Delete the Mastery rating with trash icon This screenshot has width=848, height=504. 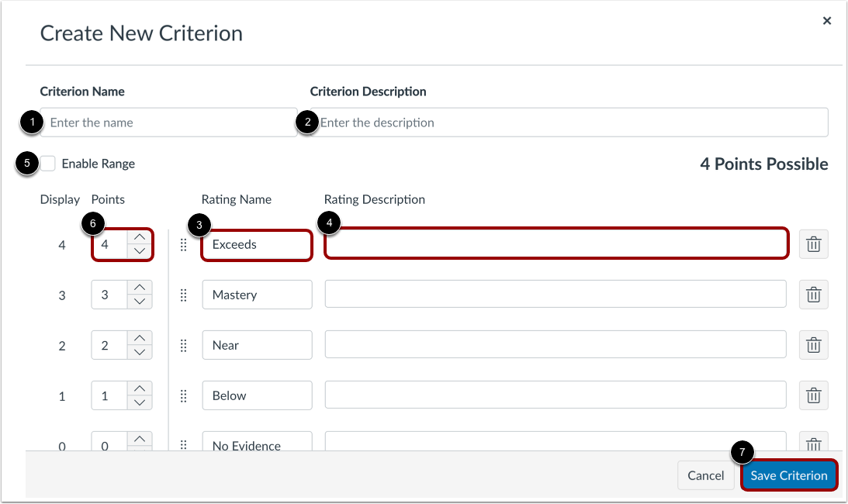pyautogui.click(x=813, y=295)
